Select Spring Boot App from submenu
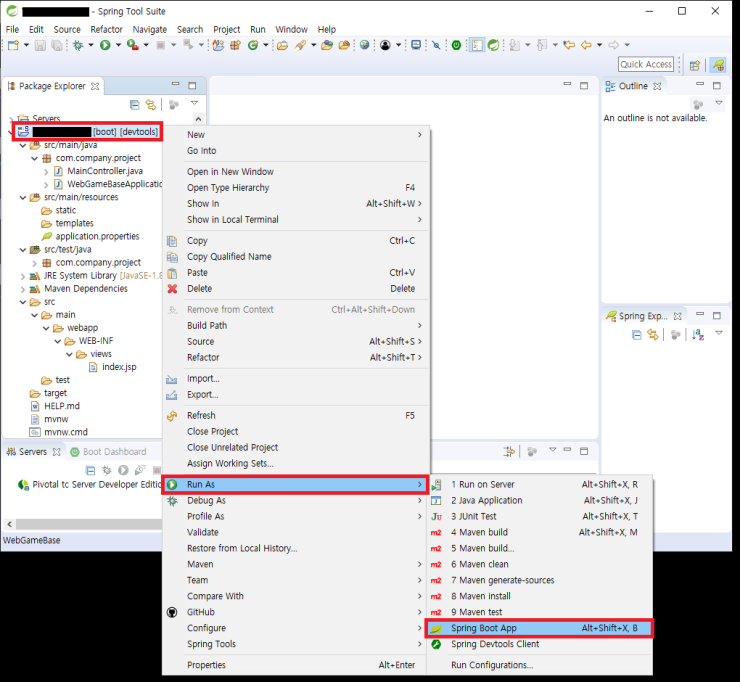This screenshot has height=682, width=740. click(483, 628)
